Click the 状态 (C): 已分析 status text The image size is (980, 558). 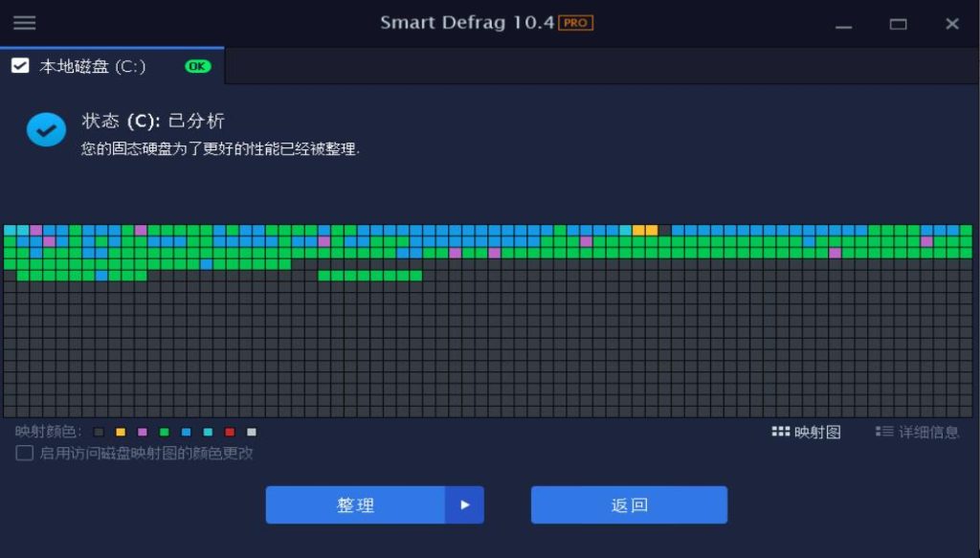tap(153, 122)
